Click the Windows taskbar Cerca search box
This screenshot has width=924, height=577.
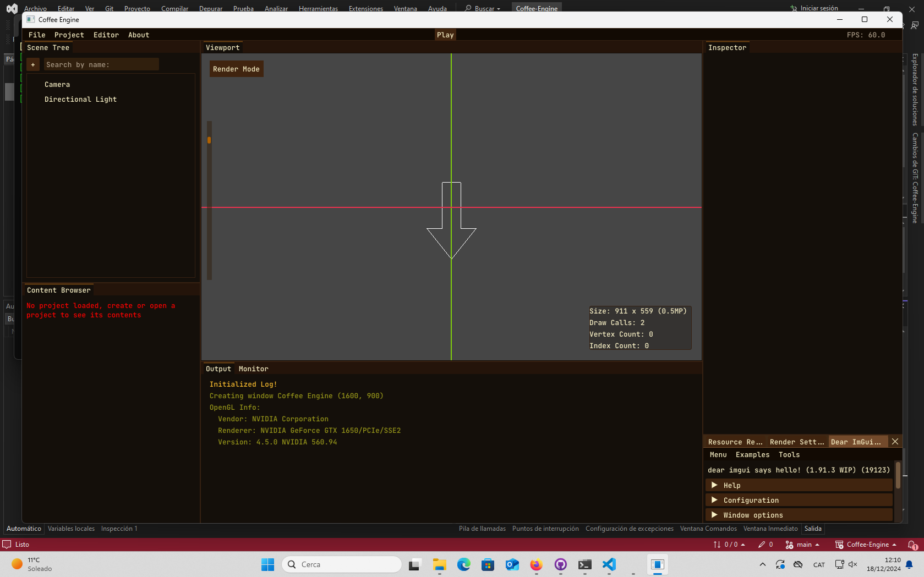(342, 564)
